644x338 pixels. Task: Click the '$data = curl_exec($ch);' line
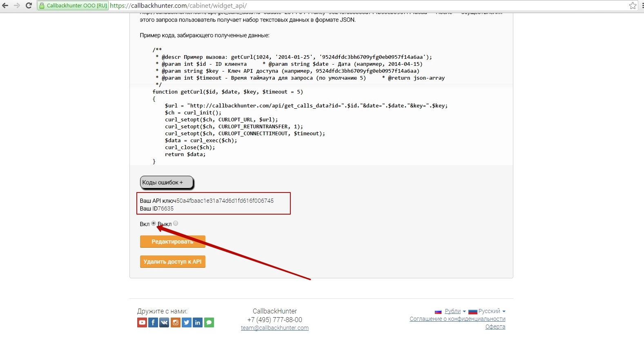[x=201, y=141]
